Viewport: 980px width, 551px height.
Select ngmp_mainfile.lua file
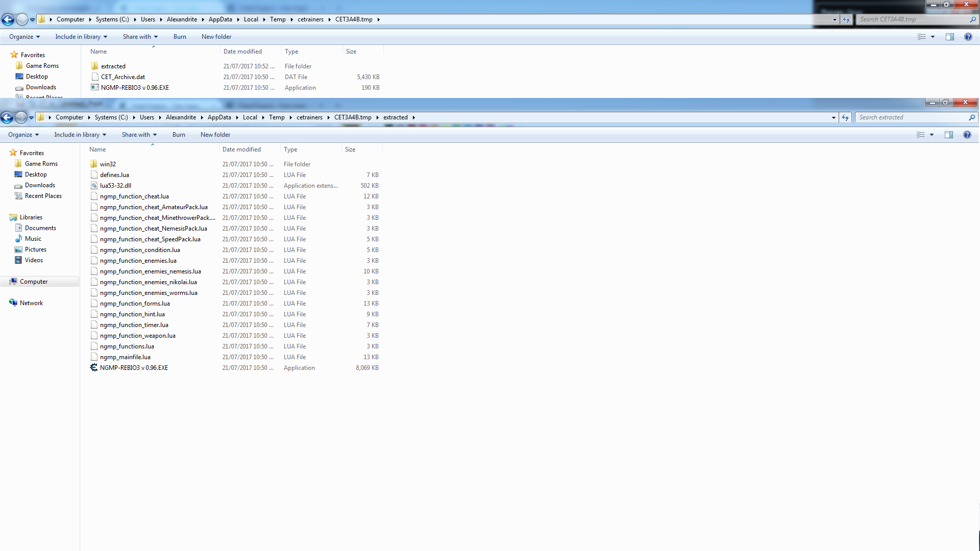(125, 357)
